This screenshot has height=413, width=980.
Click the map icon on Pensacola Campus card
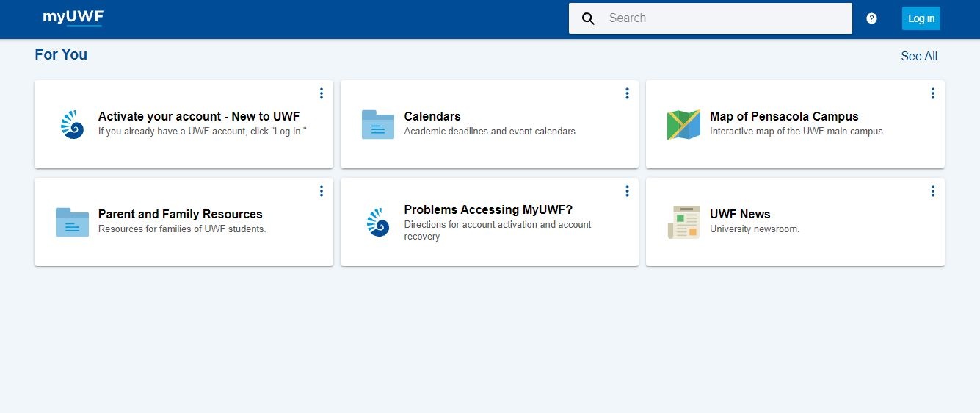(683, 125)
